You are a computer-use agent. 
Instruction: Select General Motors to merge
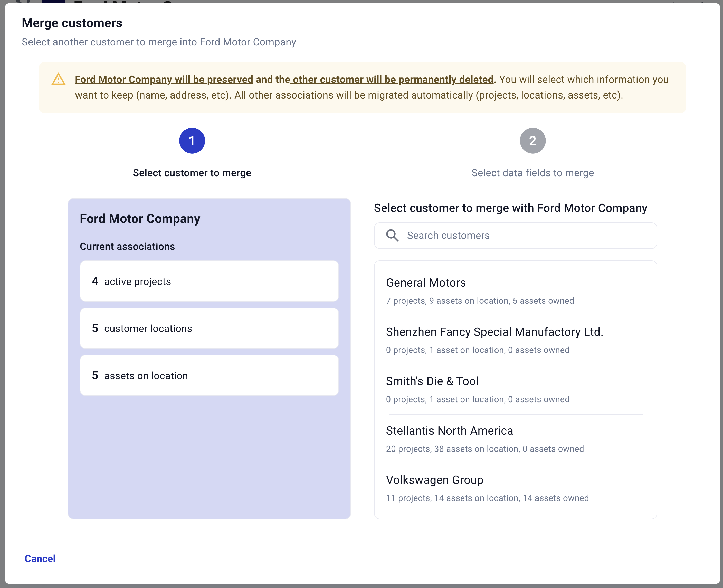coord(515,291)
